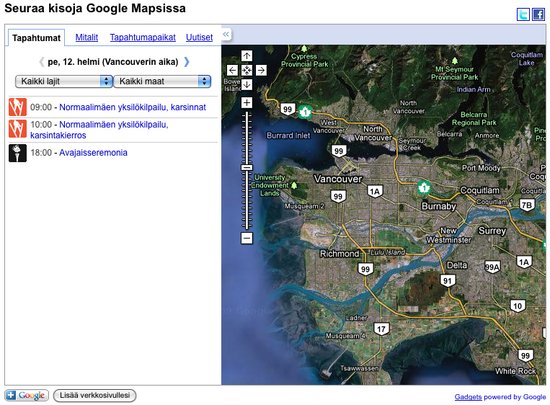Viewport: 550px width, 405px height.
Task: Click the Burrard Inlet label
Action: coord(288,135)
